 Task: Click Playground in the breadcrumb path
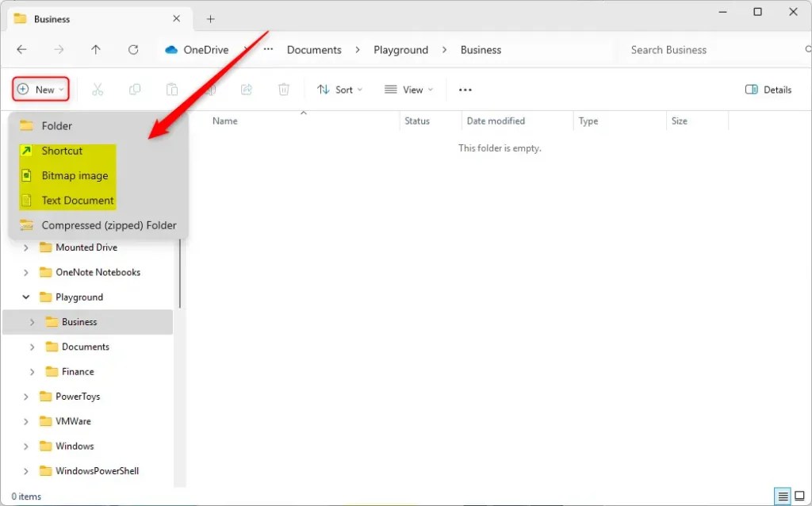tap(400, 50)
